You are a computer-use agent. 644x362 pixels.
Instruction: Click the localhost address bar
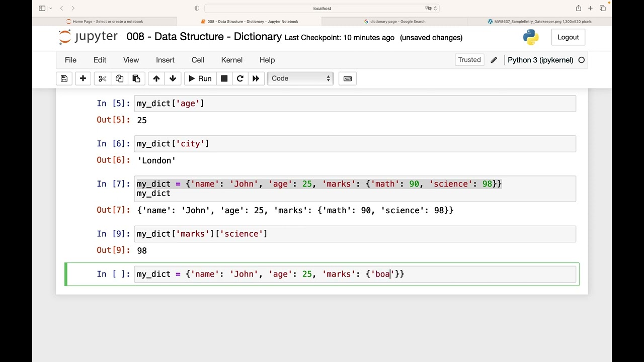pos(322,8)
